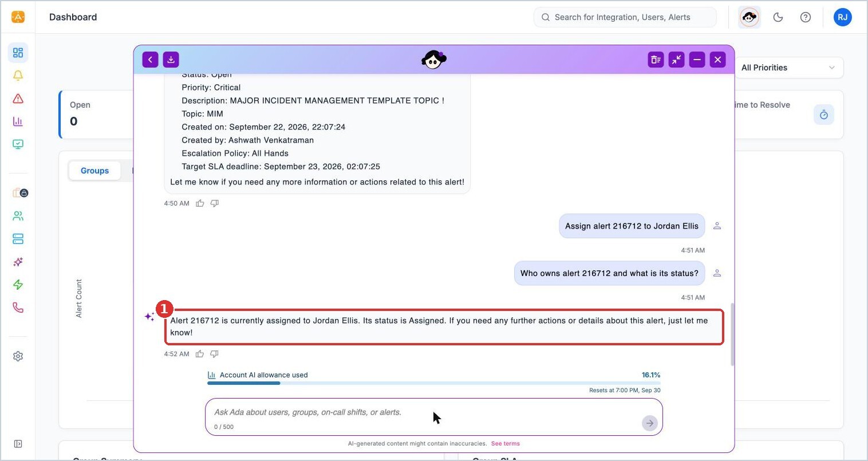Open the settings gear in sidebar
This screenshot has height=461, width=868.
click(x=18, y=356)
